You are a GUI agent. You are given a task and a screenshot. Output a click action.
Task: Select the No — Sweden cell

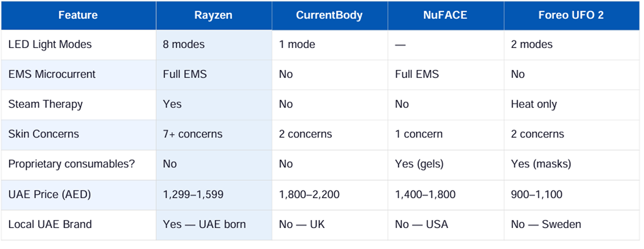[571, 225]
